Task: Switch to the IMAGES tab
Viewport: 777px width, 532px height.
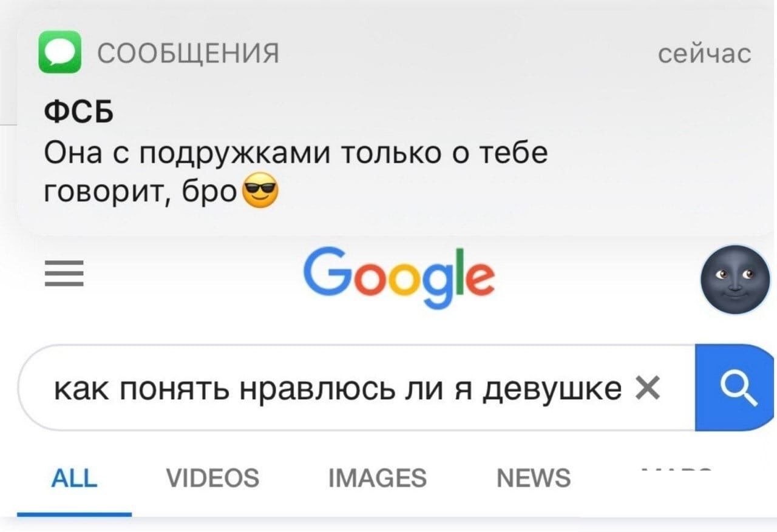Action: pos(377,478)
